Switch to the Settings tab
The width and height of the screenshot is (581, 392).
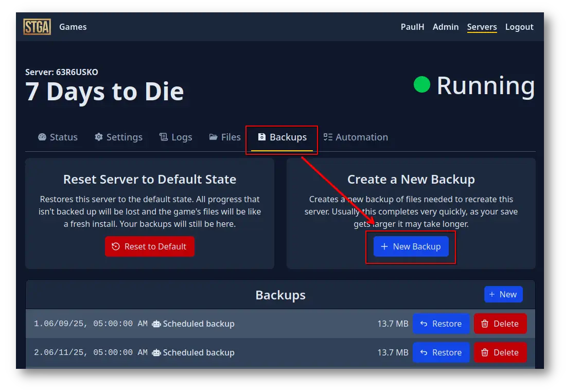pos(118,137)
